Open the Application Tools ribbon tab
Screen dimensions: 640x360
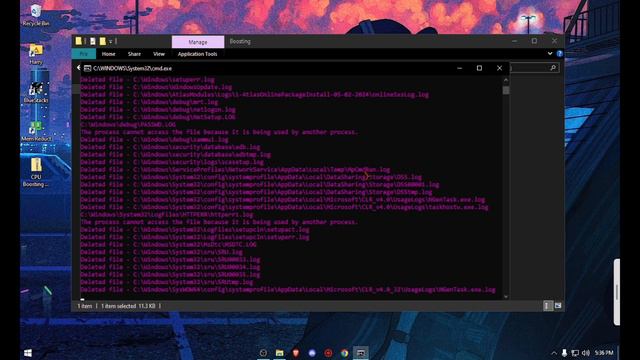[x=198, y=54]
